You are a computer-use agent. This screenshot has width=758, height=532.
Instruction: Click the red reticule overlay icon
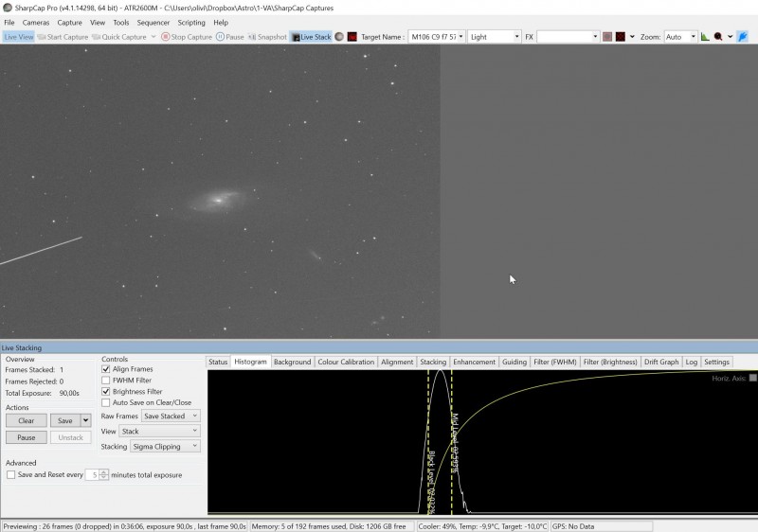[x=621, y=37]
